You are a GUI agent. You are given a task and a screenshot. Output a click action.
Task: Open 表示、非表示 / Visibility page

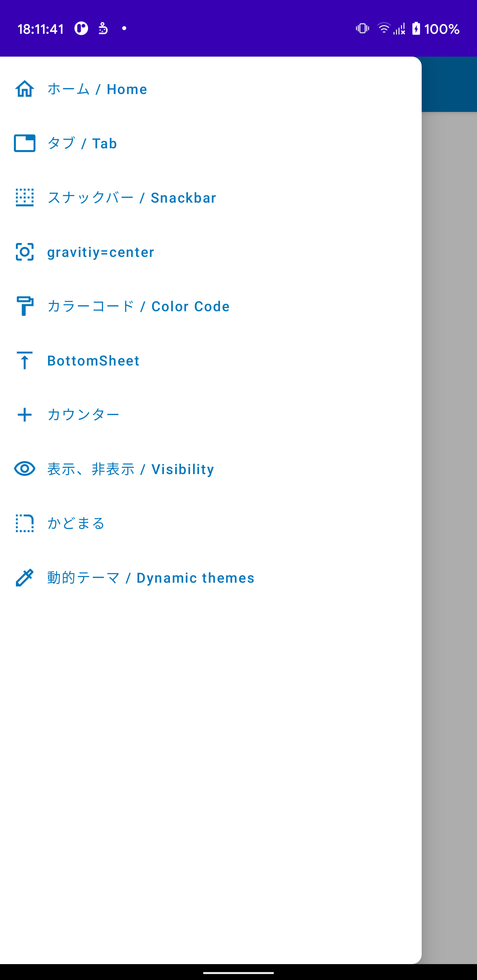130,469
